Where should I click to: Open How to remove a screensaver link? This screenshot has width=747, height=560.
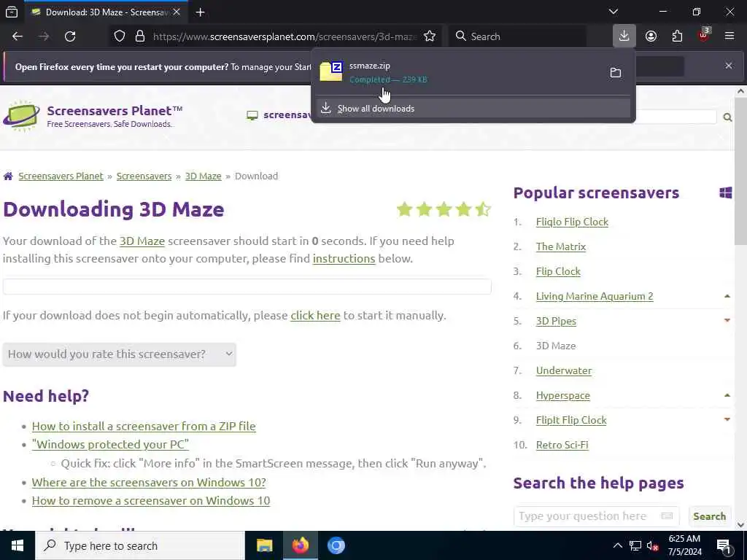(x=150, y=501)
